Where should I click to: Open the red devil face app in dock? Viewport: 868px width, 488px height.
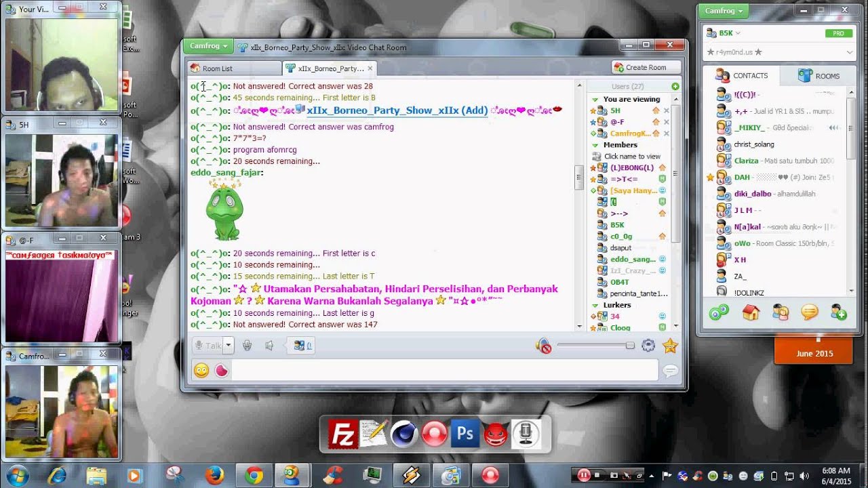(x=496, y=434)
